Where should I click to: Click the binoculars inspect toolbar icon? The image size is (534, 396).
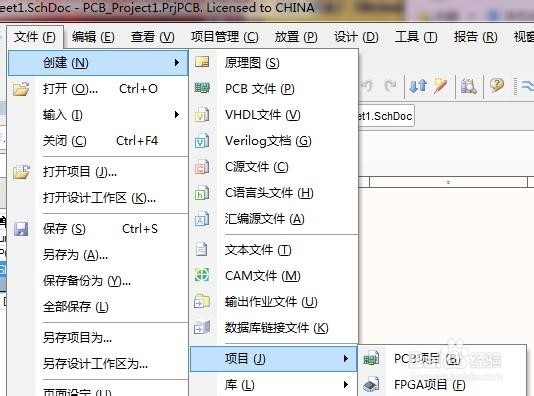pyautogui.click(x=469, y=85)
